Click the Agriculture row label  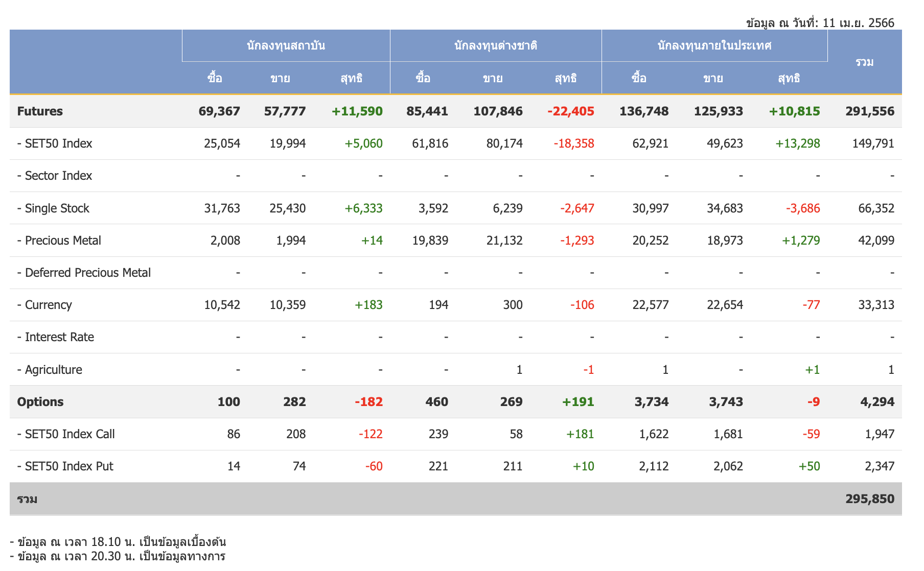coord(50,370)
